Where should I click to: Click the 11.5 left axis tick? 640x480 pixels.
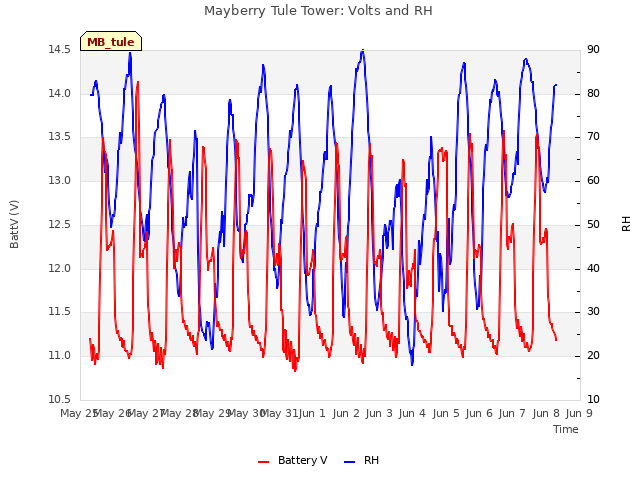59,312
